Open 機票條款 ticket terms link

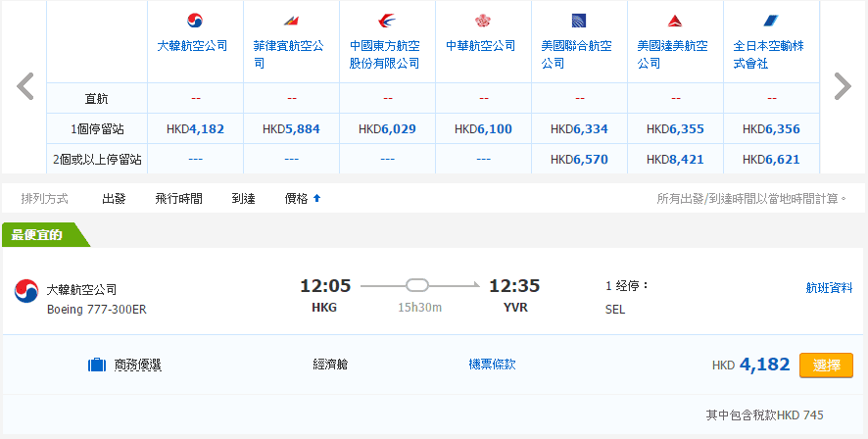click(492, 365)
